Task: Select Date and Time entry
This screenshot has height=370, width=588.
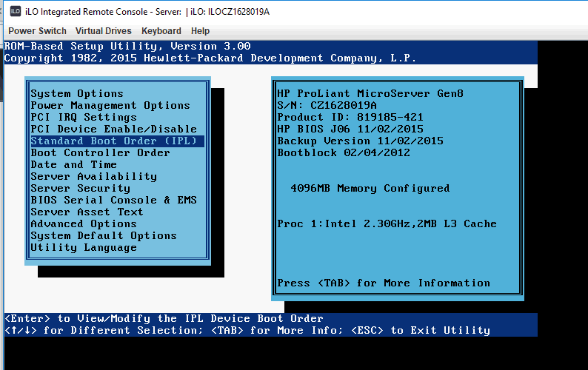Action: tap(74, 165)
